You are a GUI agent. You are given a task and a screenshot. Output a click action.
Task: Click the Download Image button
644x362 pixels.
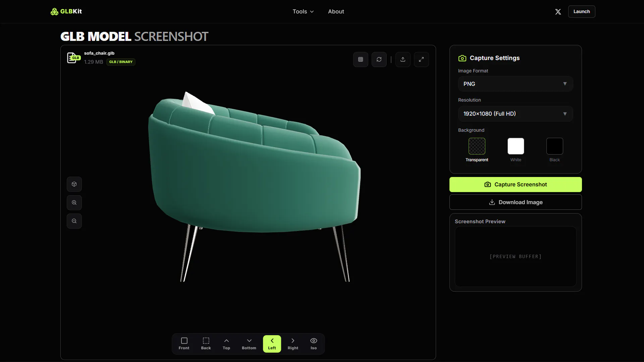click(516, 202)
